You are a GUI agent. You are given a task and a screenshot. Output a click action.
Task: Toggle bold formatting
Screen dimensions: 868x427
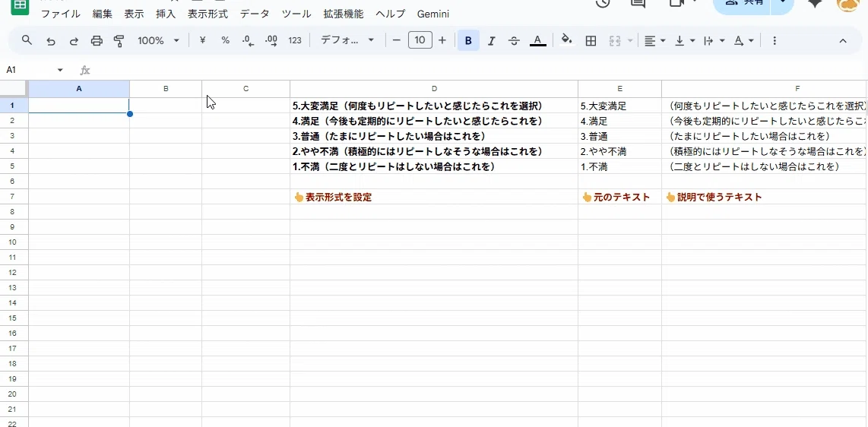click(x=468, y=40)
